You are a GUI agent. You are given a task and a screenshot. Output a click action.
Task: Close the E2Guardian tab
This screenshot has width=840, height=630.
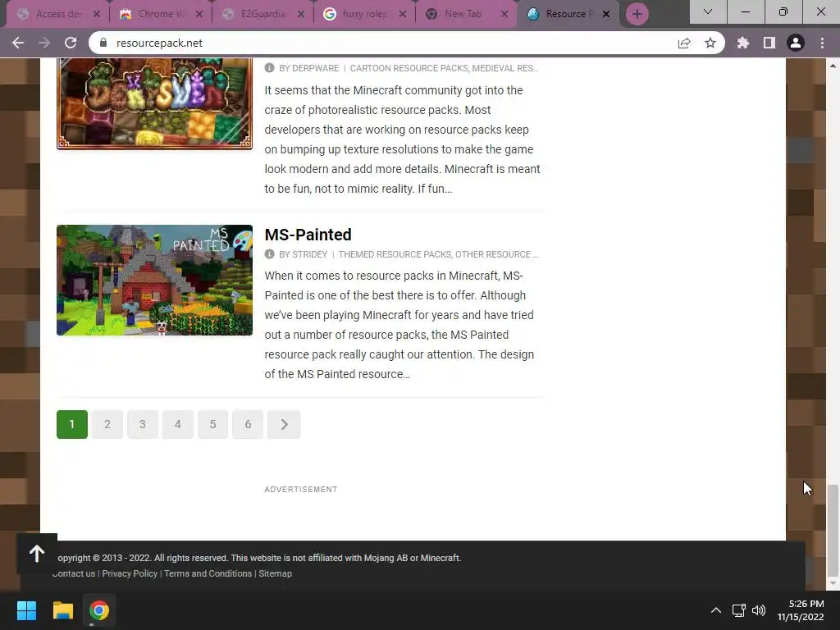click(x=301, y=15)
